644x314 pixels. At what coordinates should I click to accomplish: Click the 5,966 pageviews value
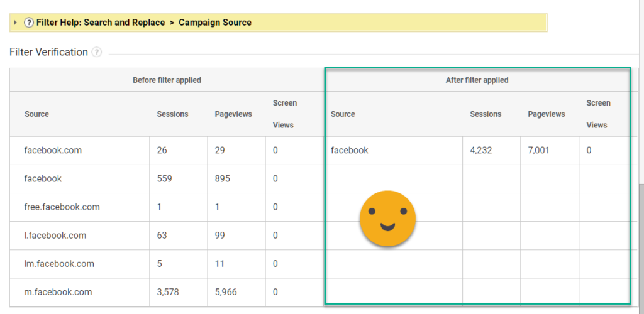[x=226, y=292]
